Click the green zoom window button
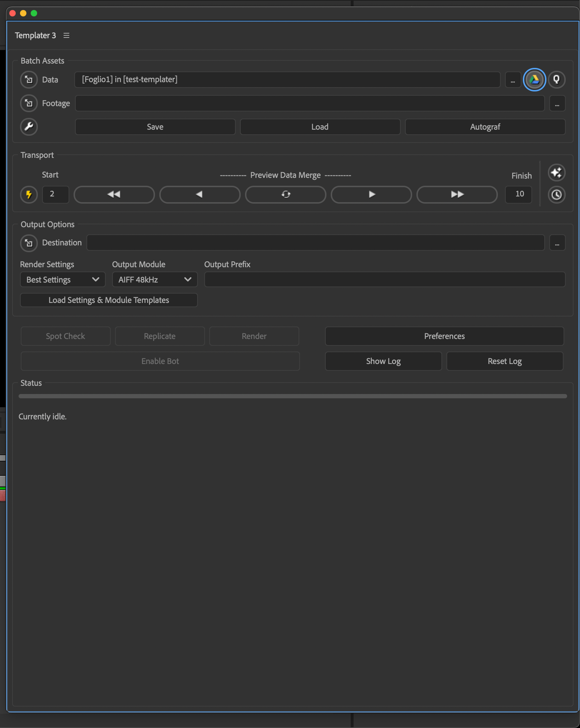580x728 pixels. click(34, 13)
